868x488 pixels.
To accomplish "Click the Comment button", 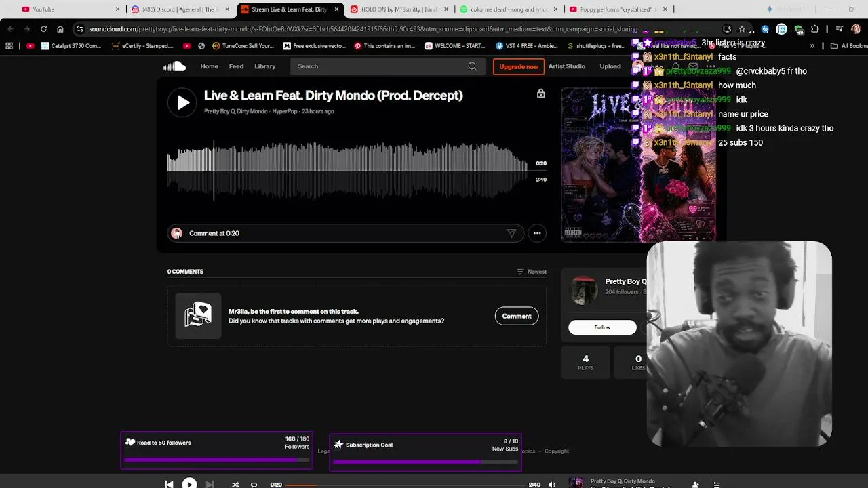I will coord(517,316).
